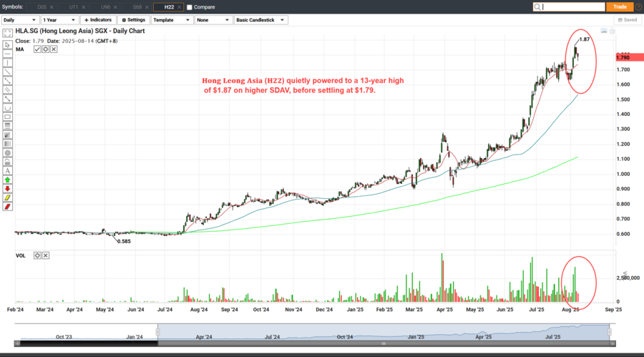Click the Saved button
Viewport: 644px width, 357px height.
627,20
